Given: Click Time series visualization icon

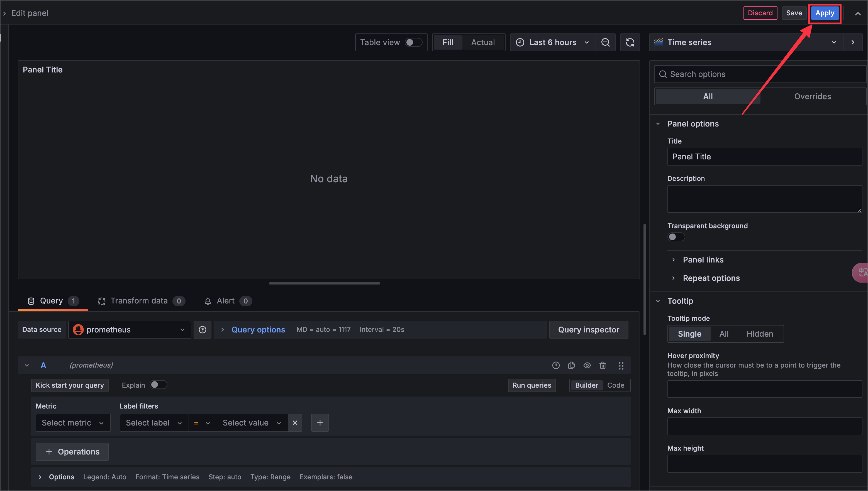Looking at the screenshot, I should point(658,42).
